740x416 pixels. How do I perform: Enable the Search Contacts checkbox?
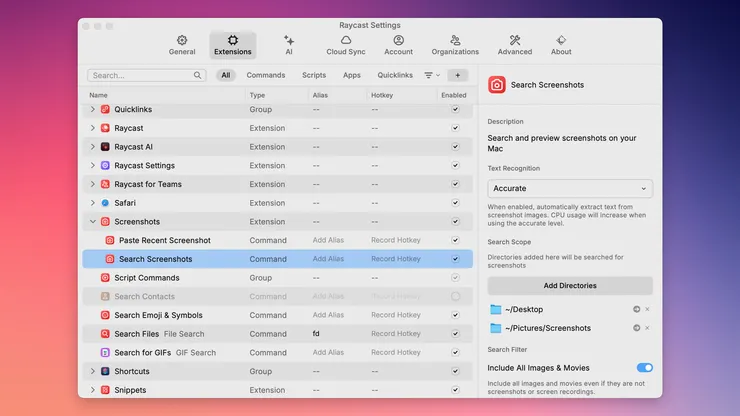(455, 297)
